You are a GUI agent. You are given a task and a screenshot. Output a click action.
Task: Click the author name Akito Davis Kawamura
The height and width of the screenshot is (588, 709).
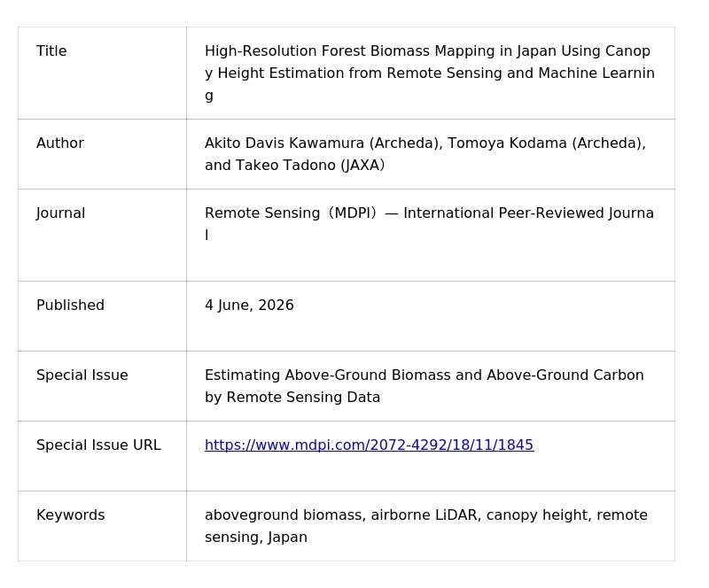(284, 143)
